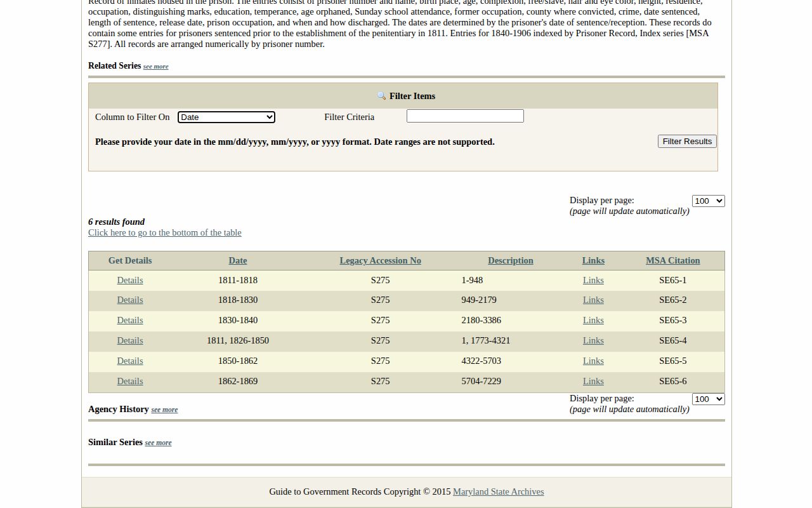Open Links for the SE65-4 row
The width and height of the screenshot is (812, 508).
(x=593, y=340)
